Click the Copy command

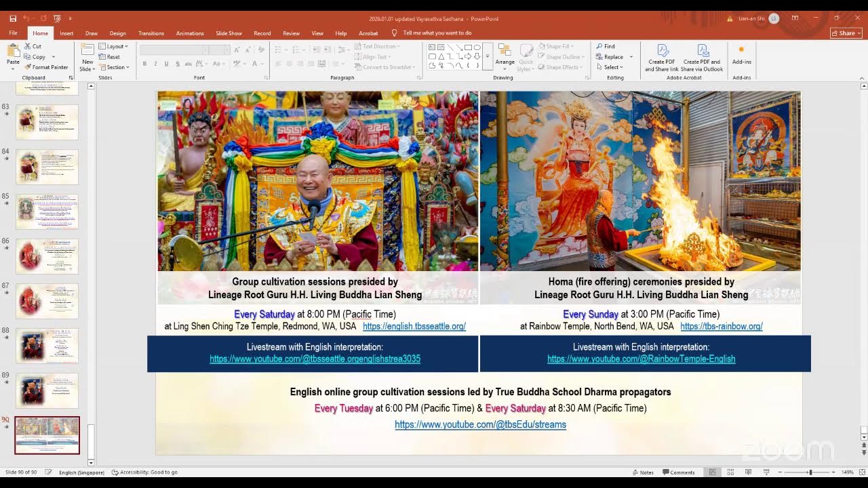point(35,57)
